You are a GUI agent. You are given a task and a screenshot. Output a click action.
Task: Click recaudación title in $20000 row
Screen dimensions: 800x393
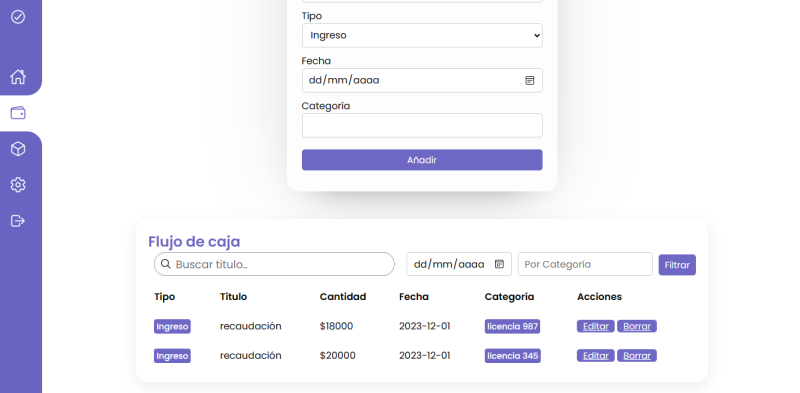coord(251,356)
